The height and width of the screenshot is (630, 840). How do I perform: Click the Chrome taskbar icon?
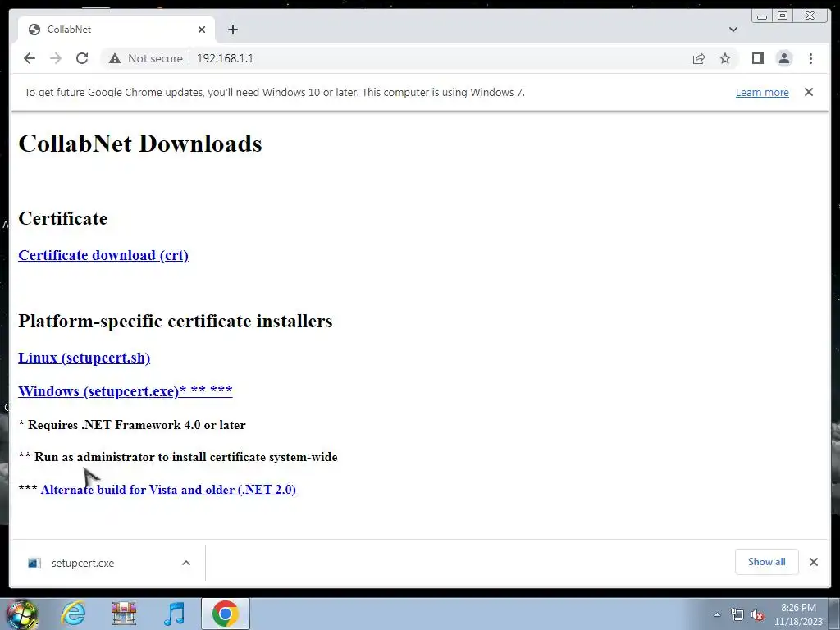pos(225,614)
